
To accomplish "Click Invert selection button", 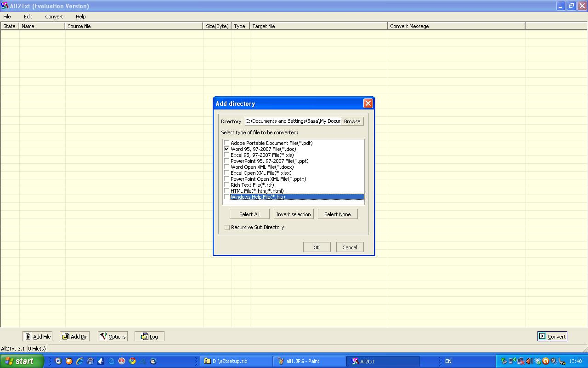I will (294, 214).
